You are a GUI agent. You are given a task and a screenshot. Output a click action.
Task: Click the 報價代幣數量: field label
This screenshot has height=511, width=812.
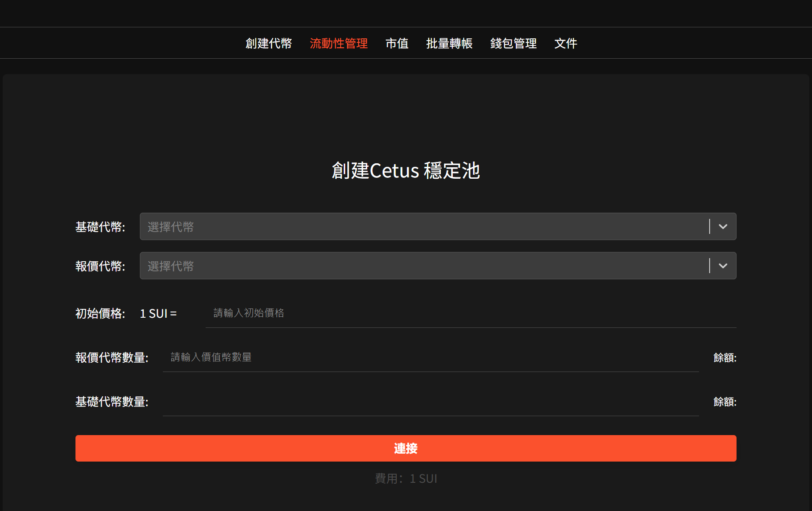click(112, 357)
